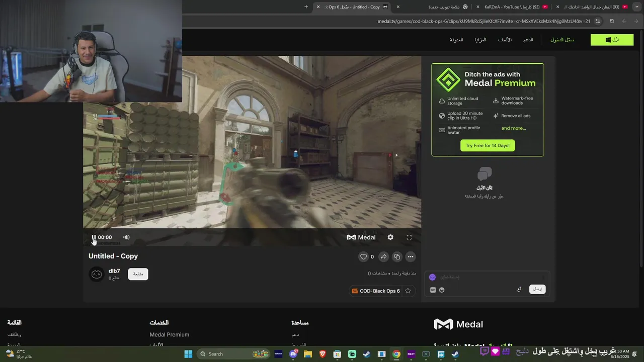Image resolution: width=644 pixels, height=362 pixels.
Task: Follow user dlb7 with the متابعة button
Action: [138, 274]
